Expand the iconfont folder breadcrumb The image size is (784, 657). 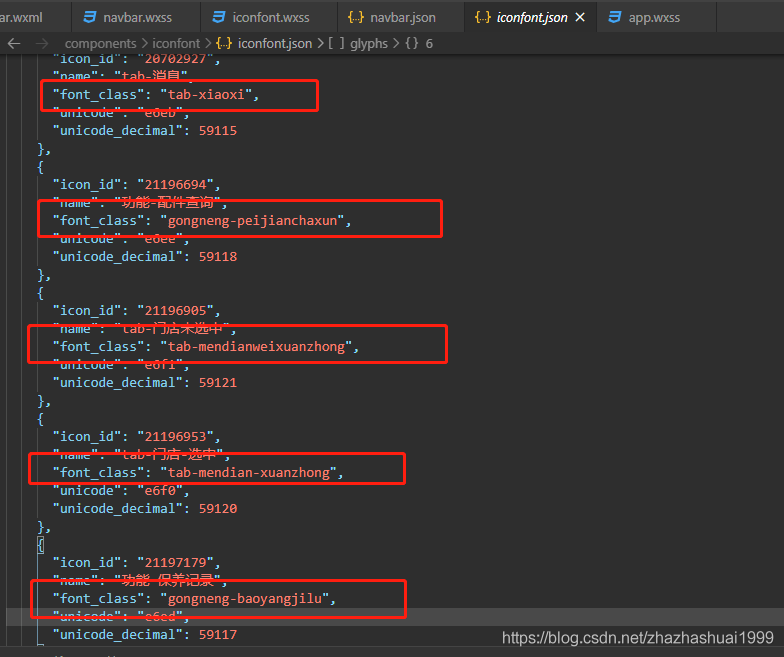176,44
